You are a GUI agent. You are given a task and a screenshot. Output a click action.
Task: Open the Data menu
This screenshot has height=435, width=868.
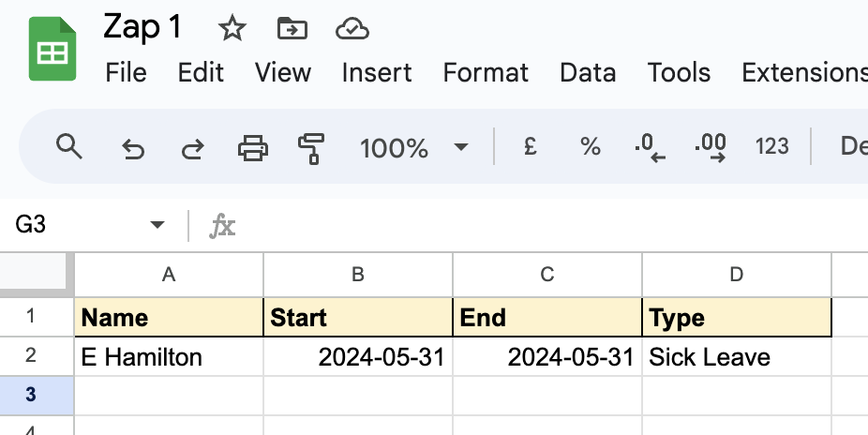(x=588, y=72)
